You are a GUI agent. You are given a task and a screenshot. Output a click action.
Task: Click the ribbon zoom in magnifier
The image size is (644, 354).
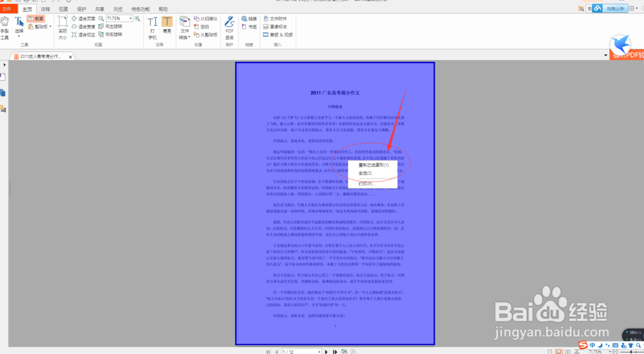click(137, 19)
